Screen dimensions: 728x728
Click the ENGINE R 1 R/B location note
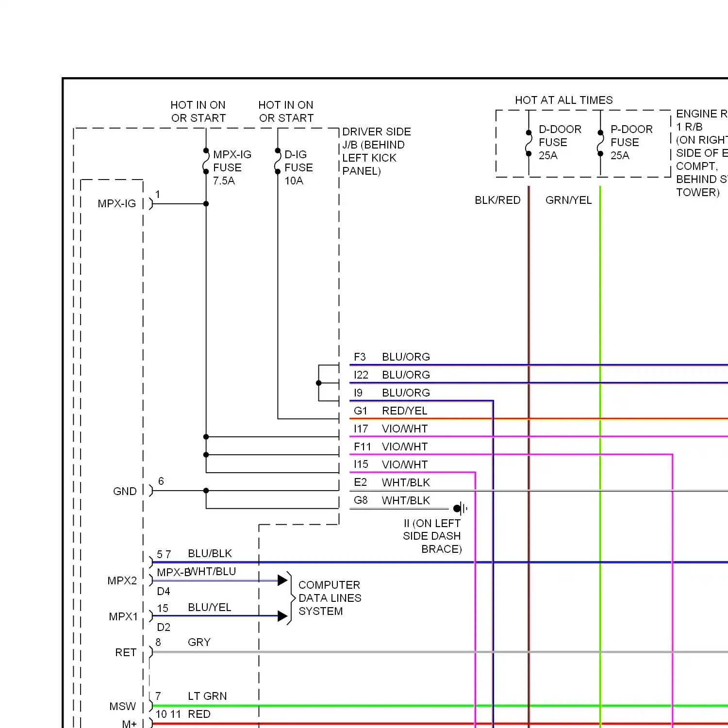click(x=702, y=153)
